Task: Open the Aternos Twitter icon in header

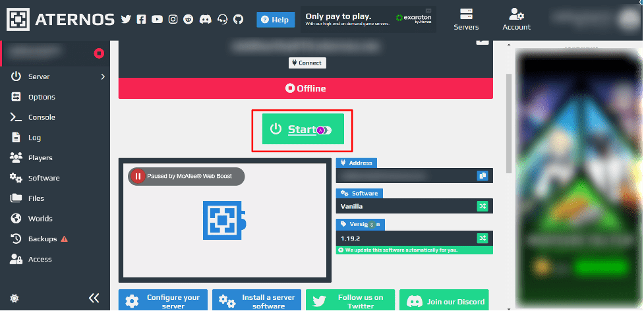Action: pyautogui.click(x=126, y=20)
